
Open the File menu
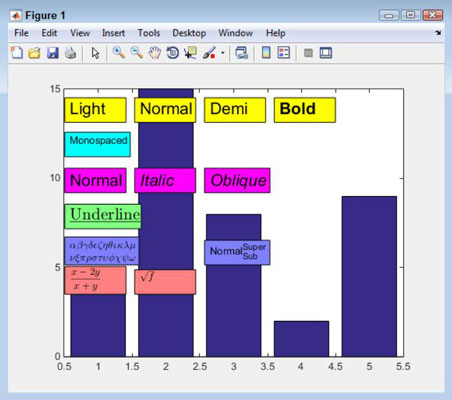21,33
